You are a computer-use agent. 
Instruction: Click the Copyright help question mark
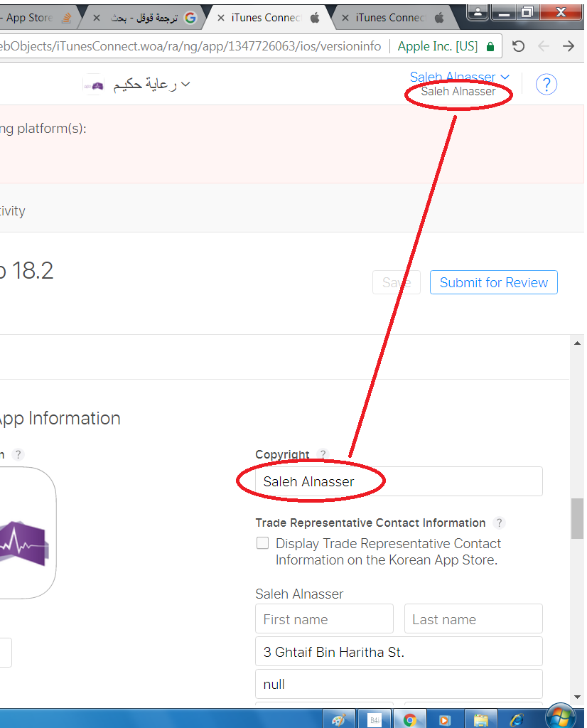323,454
